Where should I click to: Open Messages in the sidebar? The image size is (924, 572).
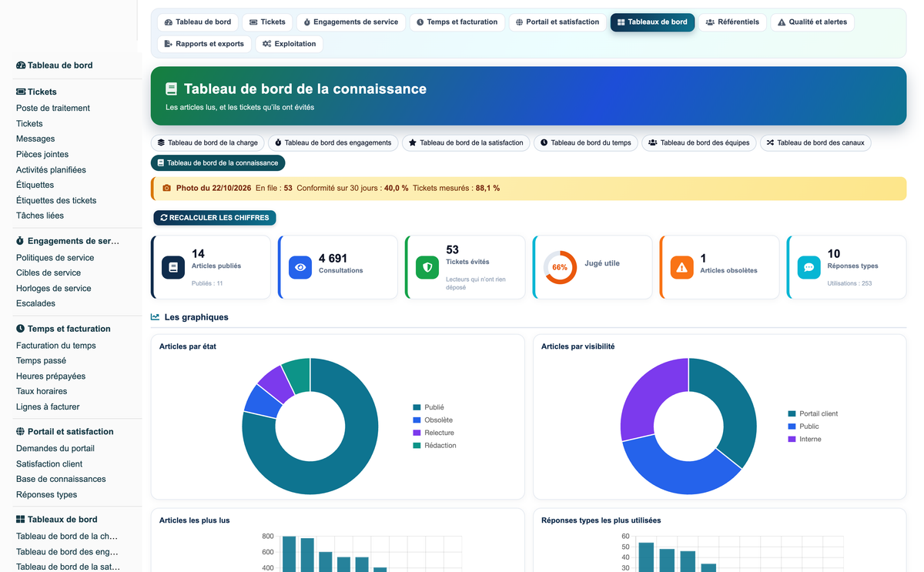(35, 139)
